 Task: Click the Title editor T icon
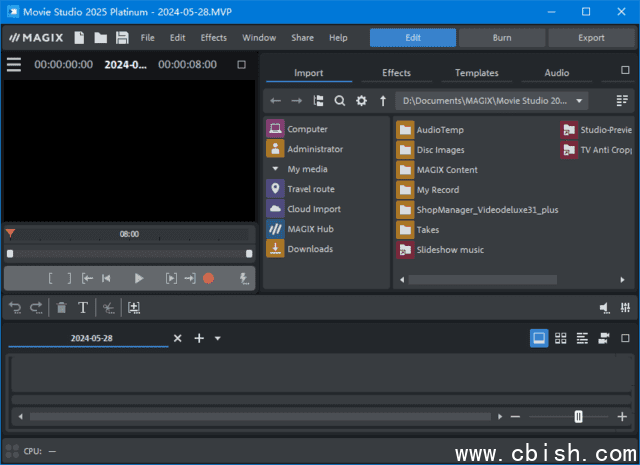[83, 308]
